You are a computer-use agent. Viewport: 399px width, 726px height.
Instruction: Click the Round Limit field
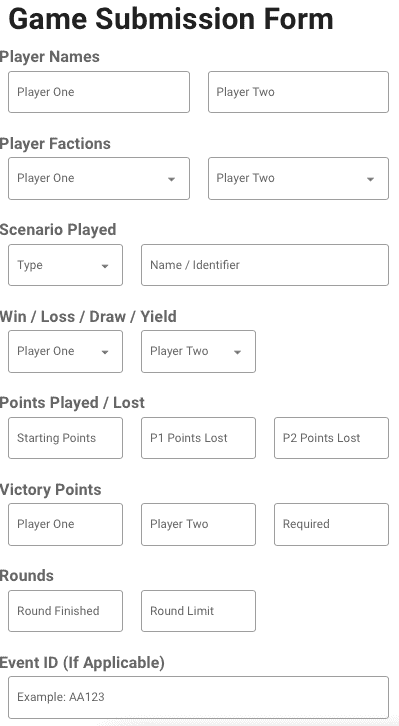[198, 611]
